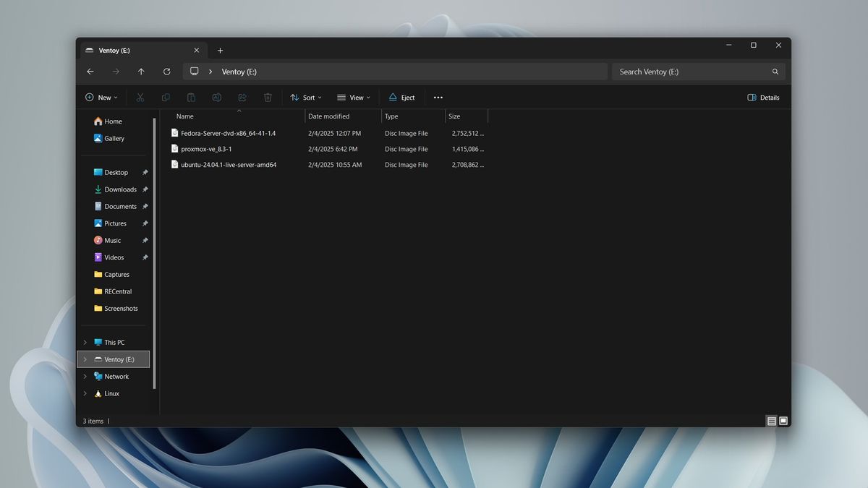This screenshot has width=868, height=488.
Task: Open the View dropdown
Action: [354, 97]
